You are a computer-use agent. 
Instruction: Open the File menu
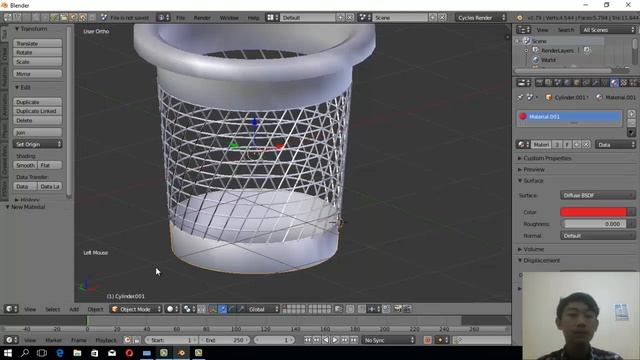click(180, 18)
